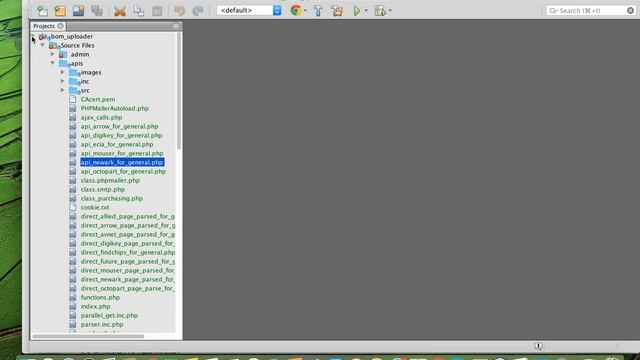Click the Save All toolbar icon
The height and width of the screenshot is (360, 640).
click(97, 11)
